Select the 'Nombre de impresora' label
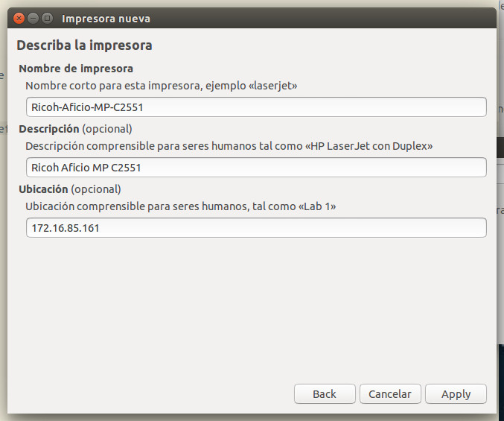Viewport: 504px width, 421px height. 76,69
